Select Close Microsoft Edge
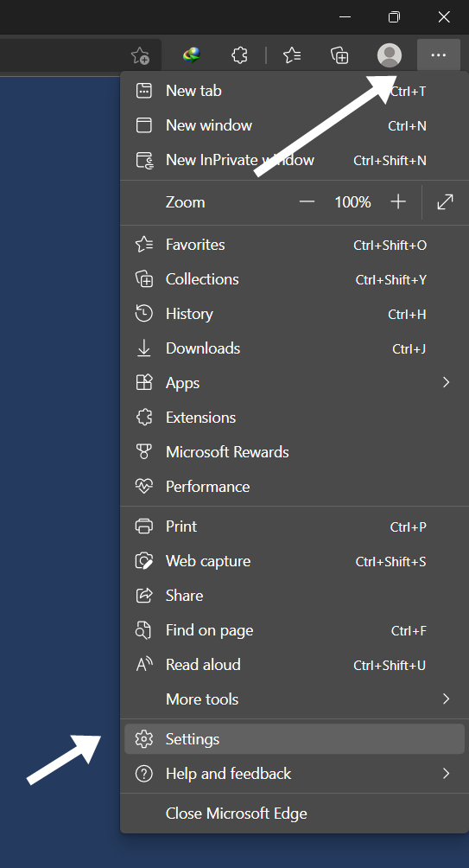469x868 pixels. [x=295, y=814]
